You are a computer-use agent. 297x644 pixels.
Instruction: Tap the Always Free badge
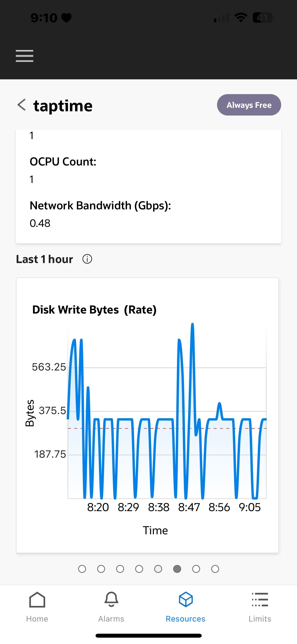(x=249, y=105)
